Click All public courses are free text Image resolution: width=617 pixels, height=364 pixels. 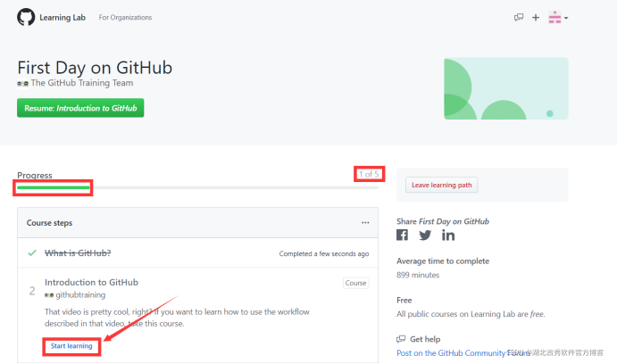[x=471, y=314]
